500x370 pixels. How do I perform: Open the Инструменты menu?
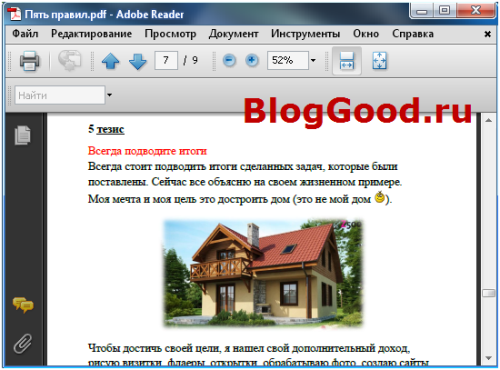pos(305,34)
